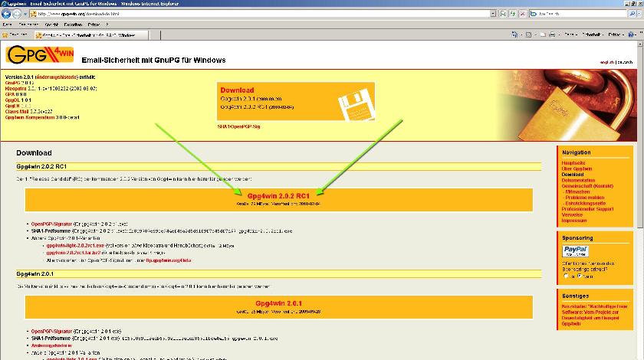Click the blue Help icon in command bar
The image size is (644, 360).
tap(631, 35)
